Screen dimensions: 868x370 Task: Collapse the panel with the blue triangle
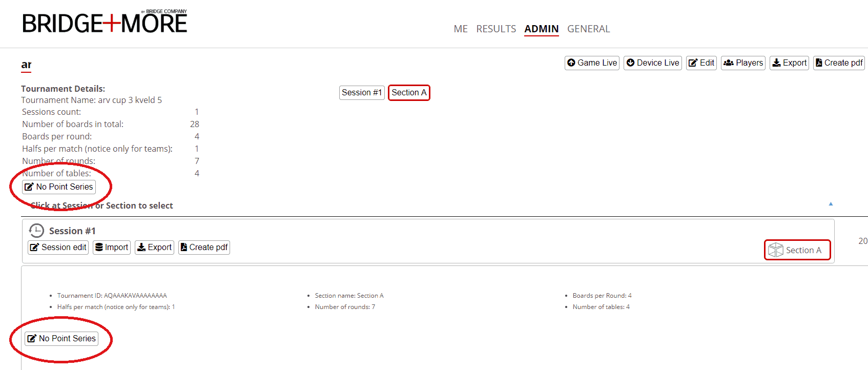(831, 204)
